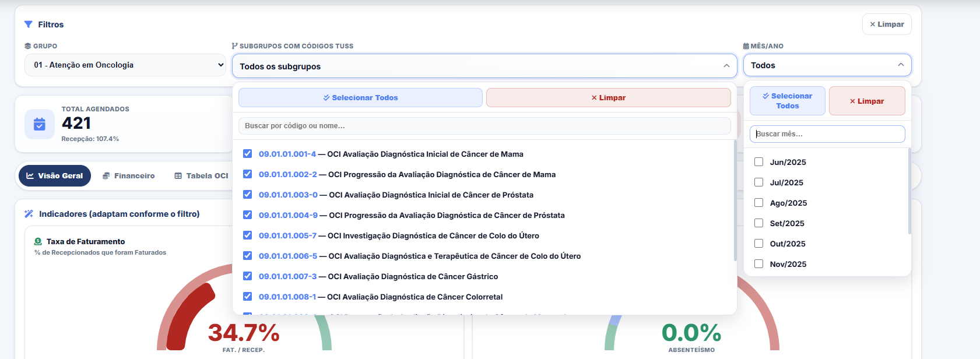This screenshot has width=980, height=359.
Task: Check the Ago/2025 month checkbox
Action: coord(758,203)
